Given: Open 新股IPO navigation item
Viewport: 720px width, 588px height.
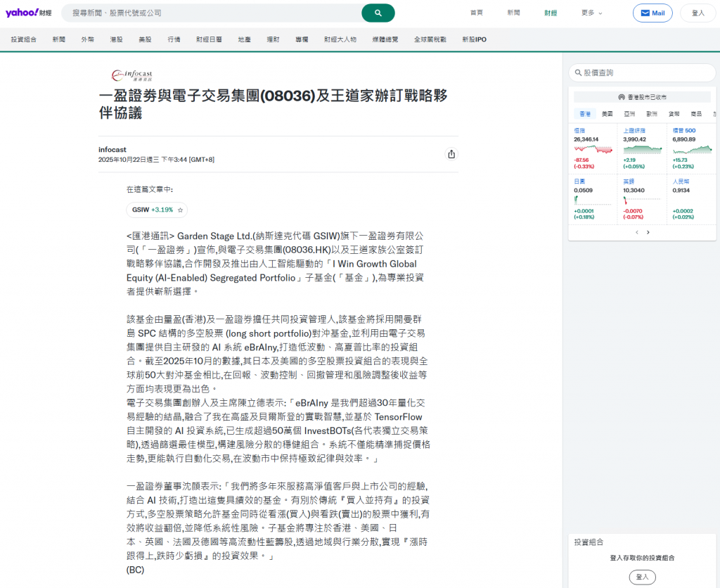Looking at the screenshot, I should (x=474, y=39).
